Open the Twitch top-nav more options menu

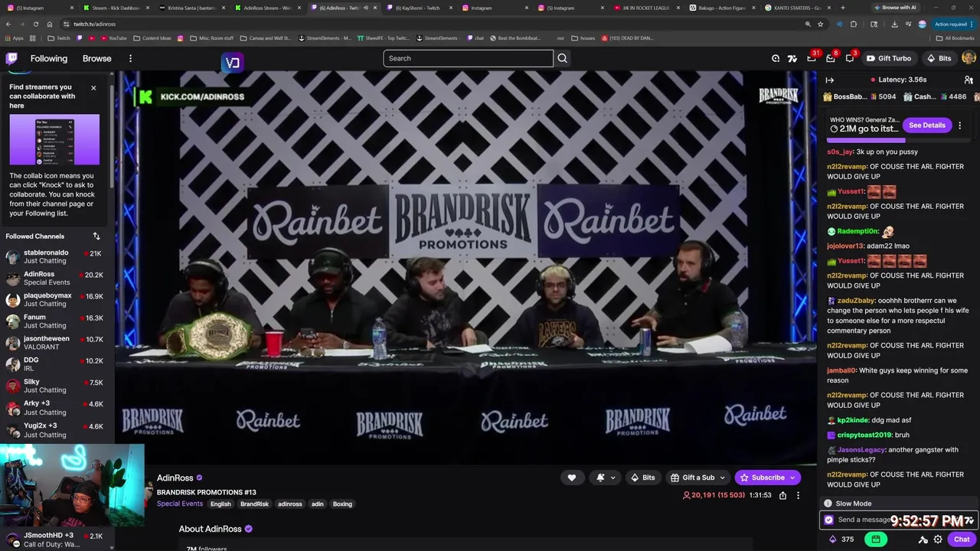130,58
